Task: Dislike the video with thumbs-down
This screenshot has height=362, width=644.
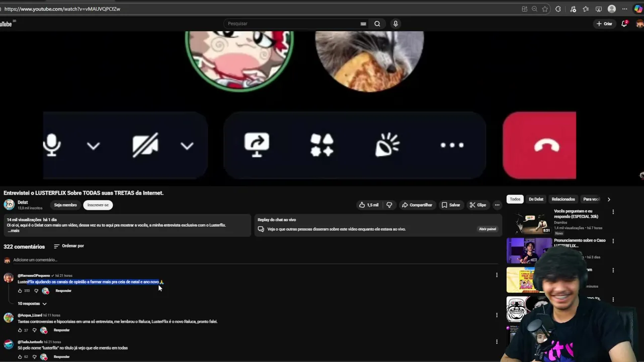Action: (x=389, y=205)
